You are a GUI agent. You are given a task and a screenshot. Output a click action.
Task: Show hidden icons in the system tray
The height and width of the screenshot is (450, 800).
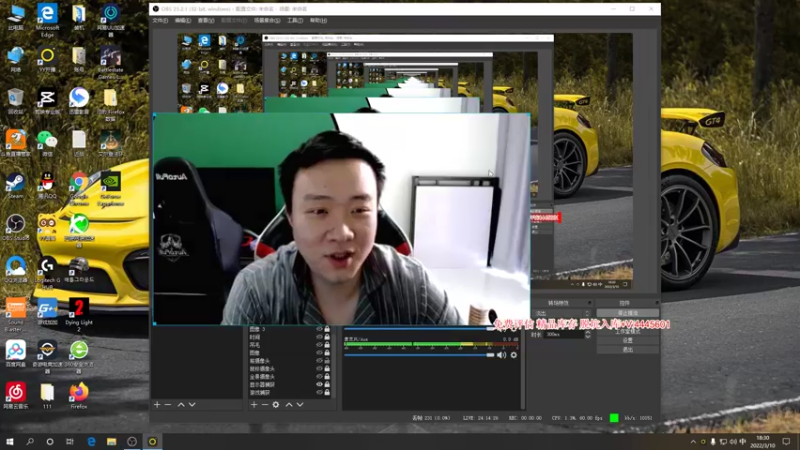693,442
